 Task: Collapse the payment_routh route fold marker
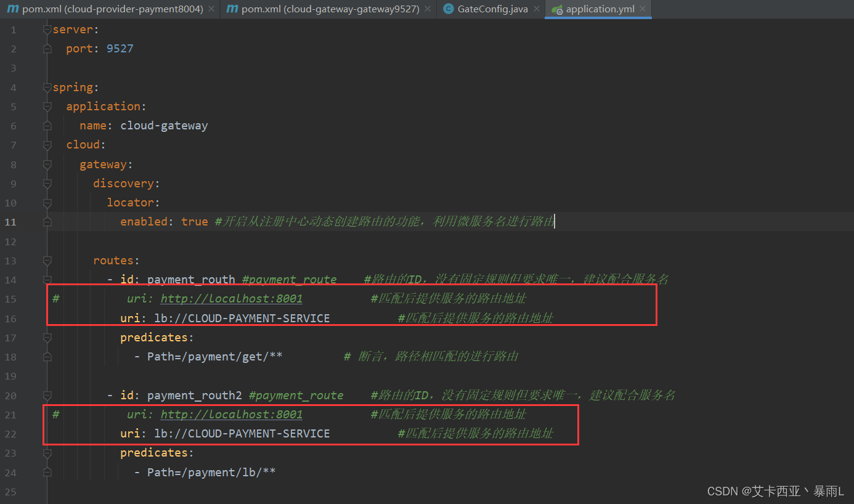click(47, 280)
